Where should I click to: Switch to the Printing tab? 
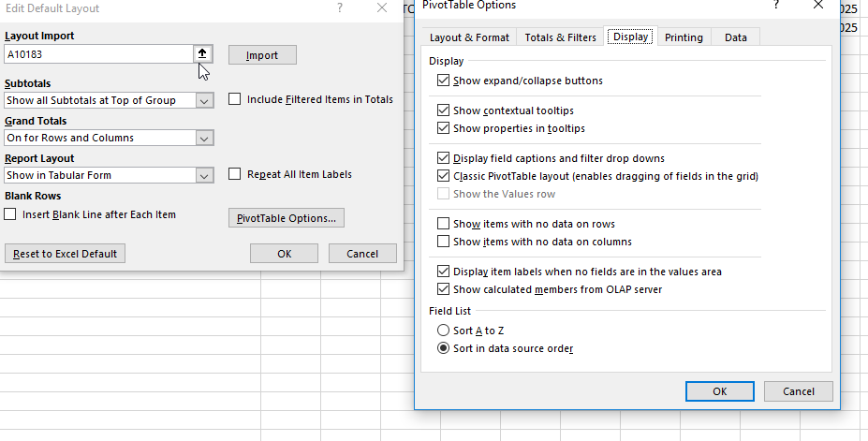(x=684, y=37)
